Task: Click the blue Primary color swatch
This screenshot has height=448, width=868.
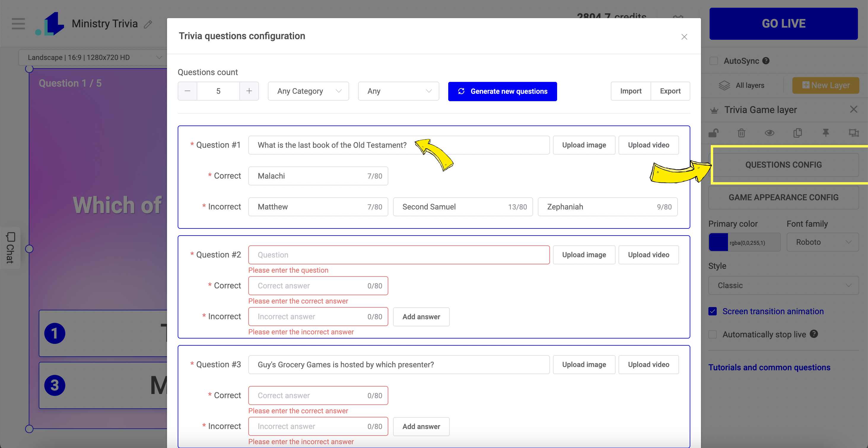Action: coord(718,242)
